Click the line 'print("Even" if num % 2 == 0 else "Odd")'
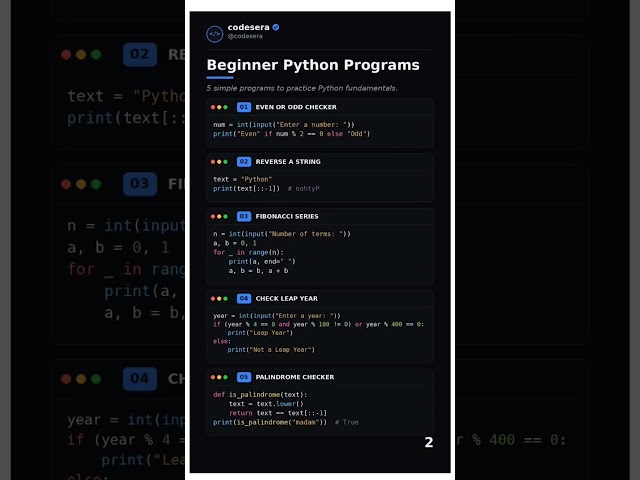The width and height of the screenshot is (640, 480). (x=291, y=134)
